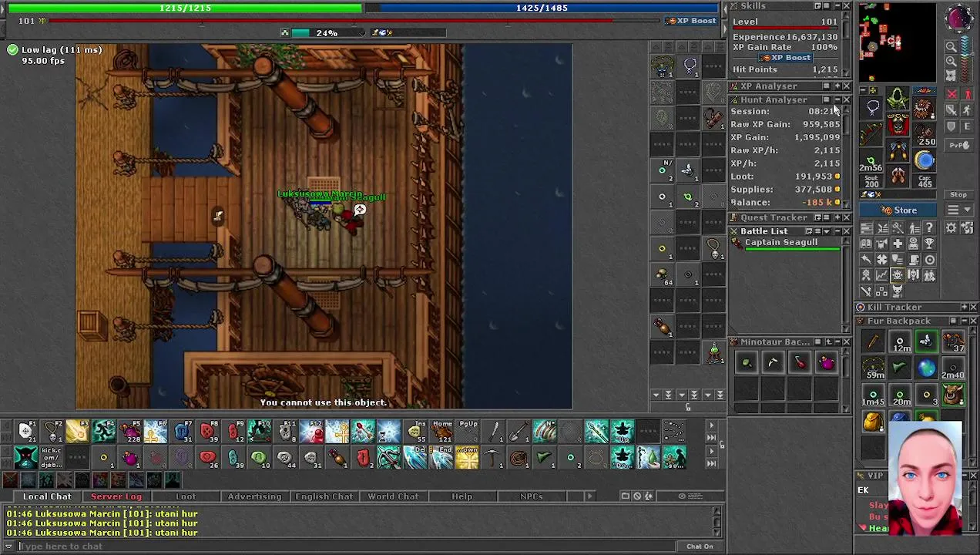This screenshot has height=555, width=980.
Task: Show more chat tabs with the arrow
Action: [590, 496]
